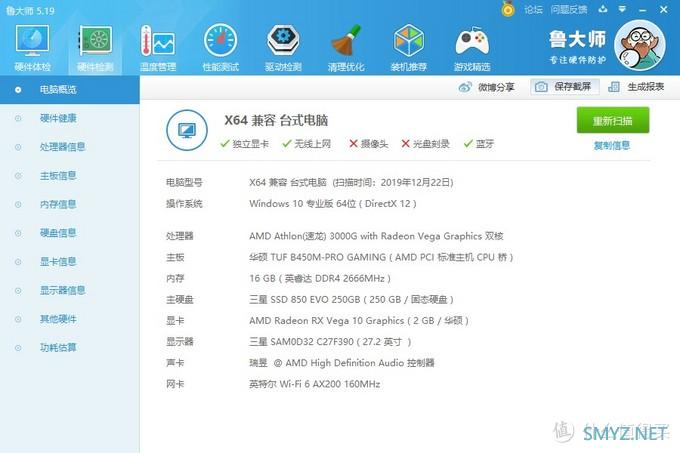Open the 问题反馈 feedback link
The image size is (680, 453).
pos(569,10)
